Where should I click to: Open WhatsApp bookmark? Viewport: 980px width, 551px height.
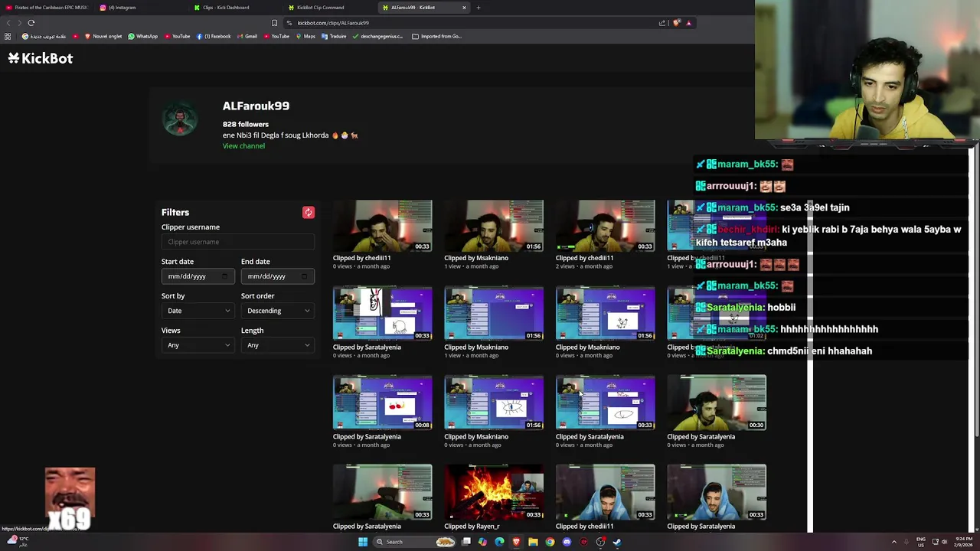(143, 36)
